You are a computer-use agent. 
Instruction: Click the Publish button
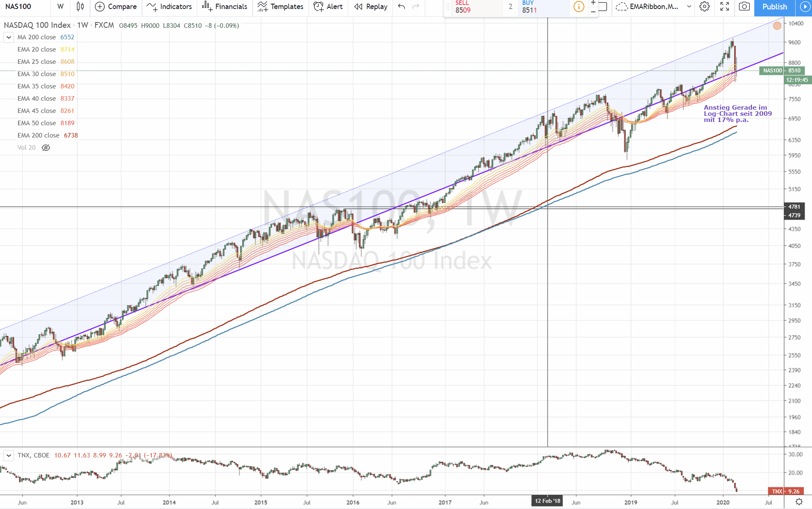coord(774,7)
